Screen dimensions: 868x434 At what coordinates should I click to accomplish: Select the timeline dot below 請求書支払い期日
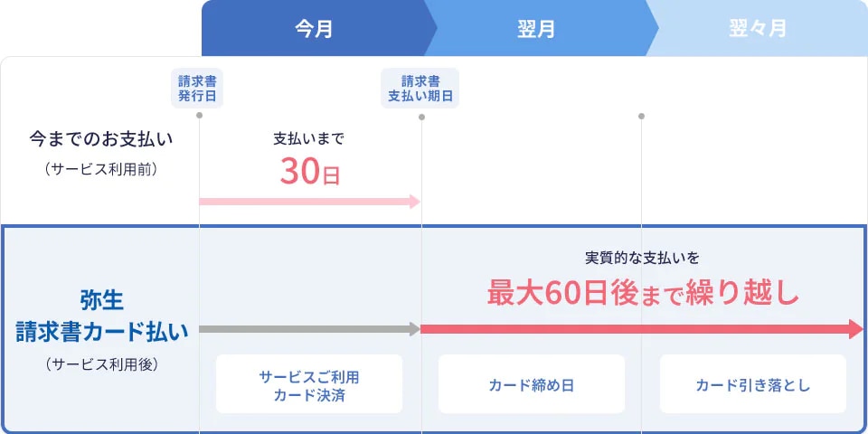click(421, 116)
